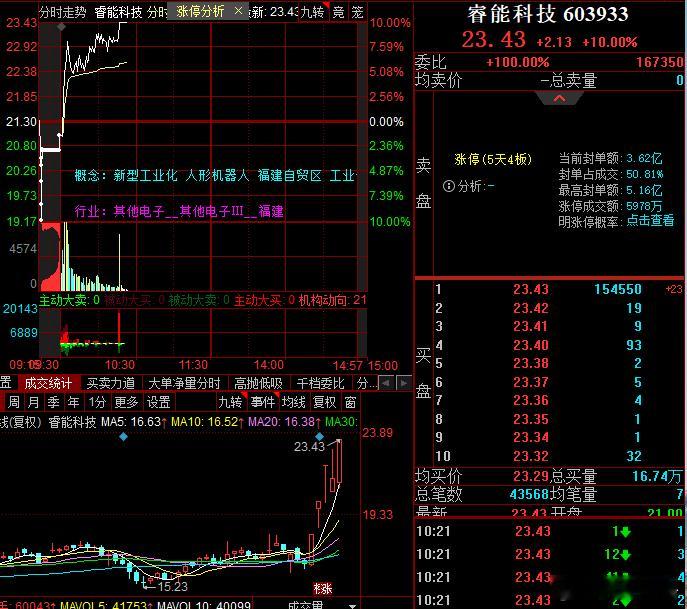Viewport: 687px width, 609px height.
Task: Select the buy level 4 price 23.40
Action: 531,345
